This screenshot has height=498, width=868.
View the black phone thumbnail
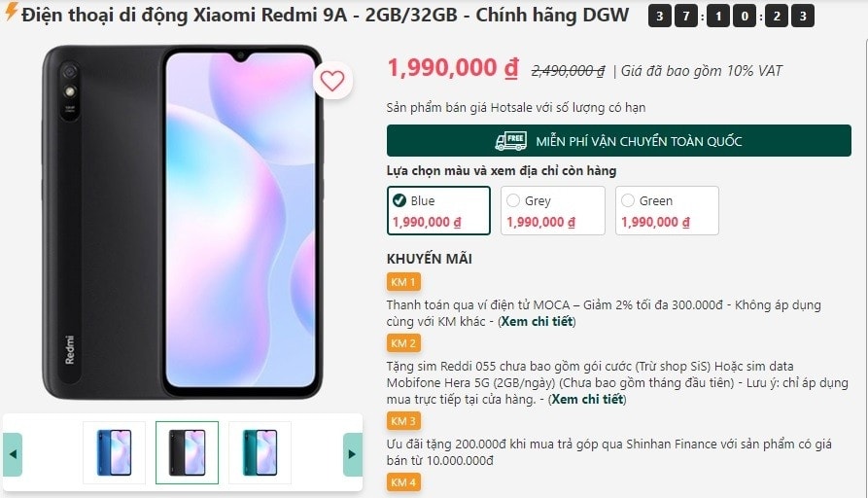click(187, 452)
